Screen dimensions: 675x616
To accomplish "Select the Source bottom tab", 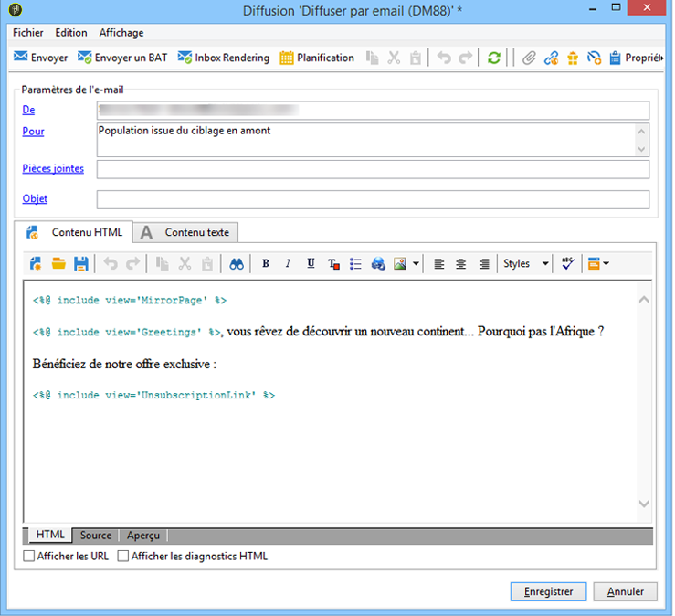I will click(x=96, y=535).
